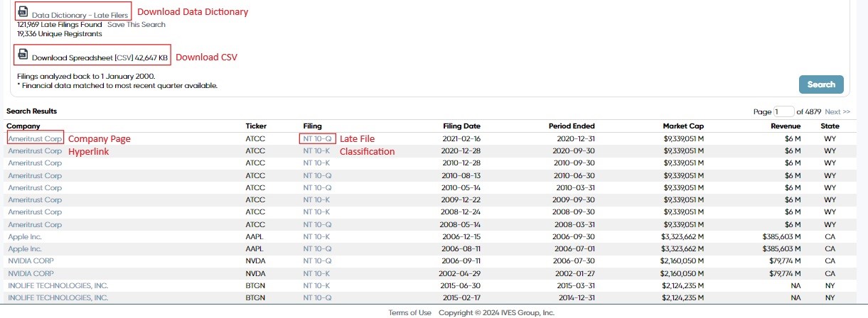Image resolution: width=868 pixels, height=318 pixels.
Task: Open Ameritrust Corp link dated 2008-12-24
Action: (35, 212)
